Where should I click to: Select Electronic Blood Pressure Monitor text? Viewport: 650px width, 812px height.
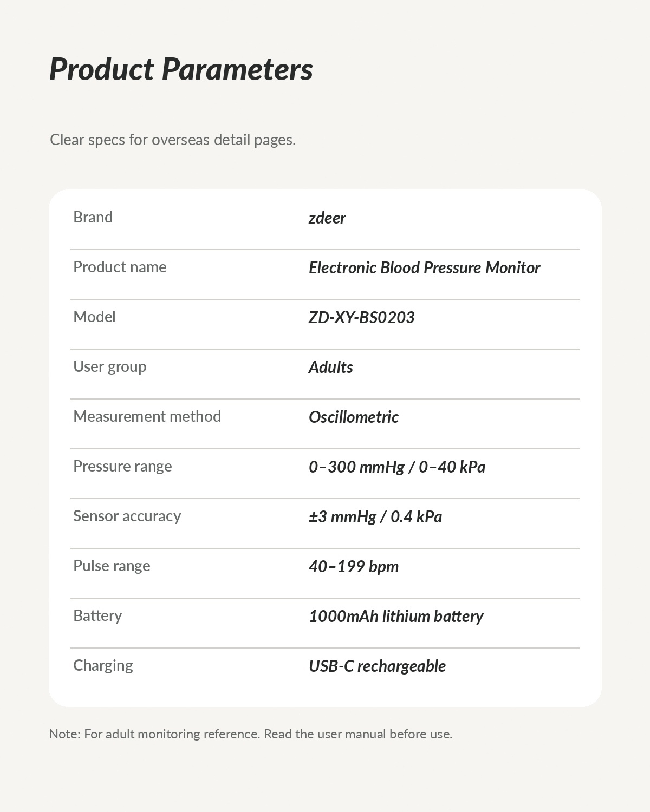[425, 267]
